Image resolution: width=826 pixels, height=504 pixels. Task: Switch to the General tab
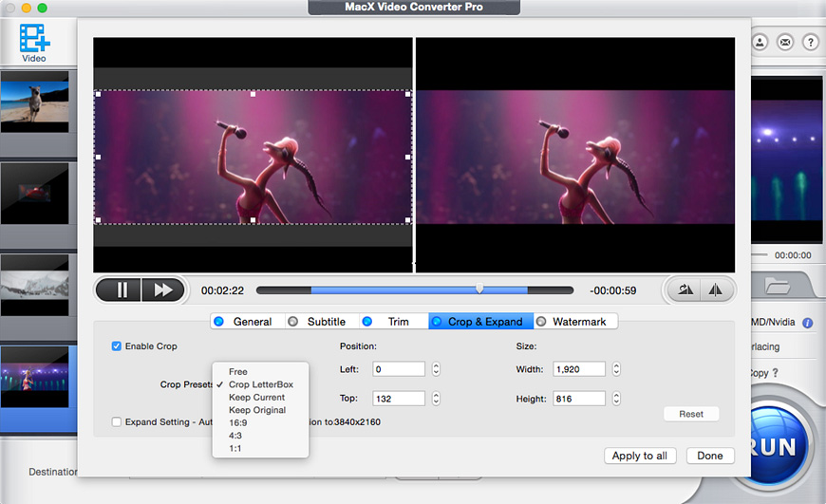[248, 321]
